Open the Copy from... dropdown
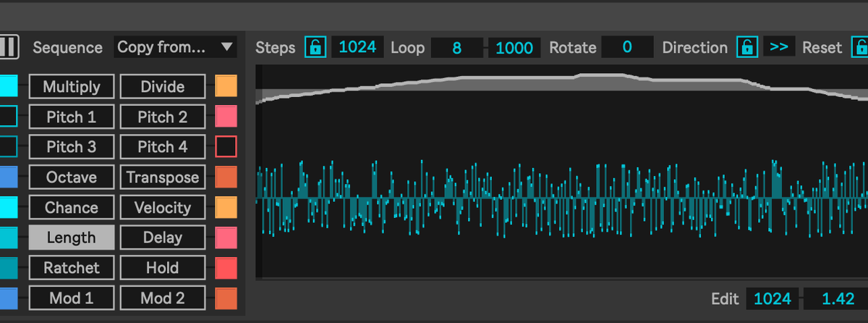The width and height of the screenshot is (868, 323). (x=176, y=47)
